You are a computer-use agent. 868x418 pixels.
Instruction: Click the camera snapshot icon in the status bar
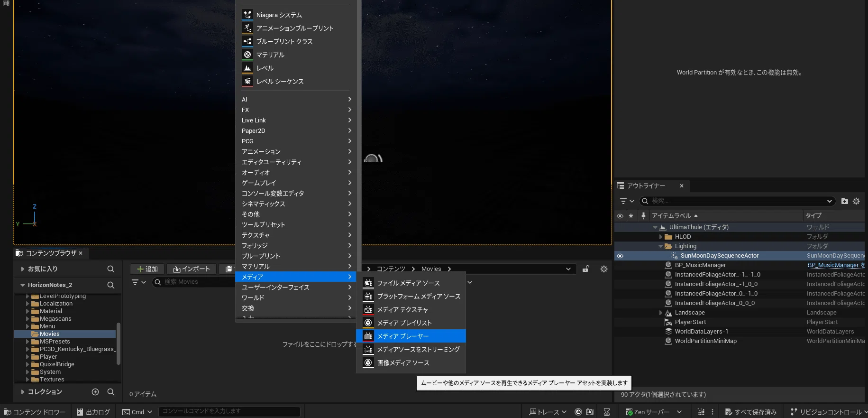coord(590,412)
